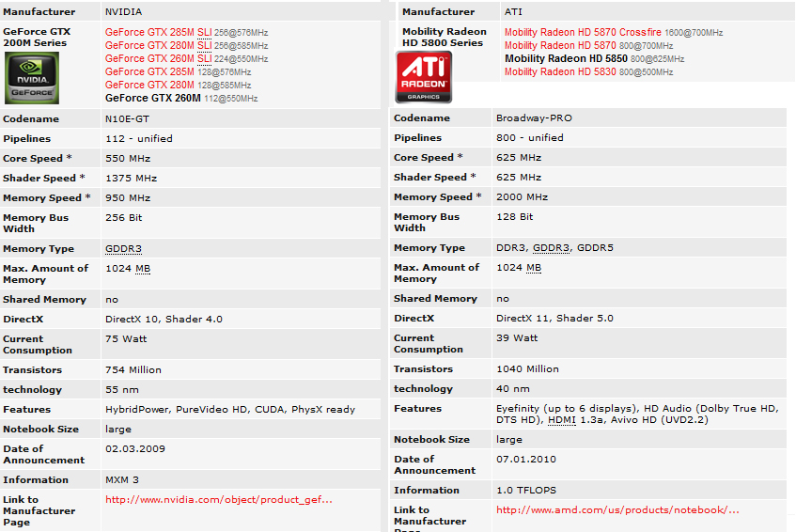Click the 39 Watt consumption value
The width and height of the screenshot is (796, 532).
click(517, 338)
